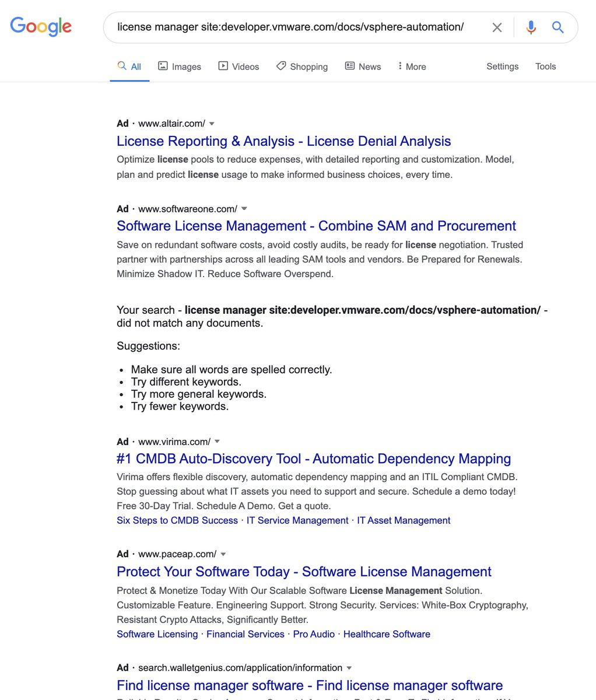596x700 pixels.
Task: Click the 'Try fewer keywords.' suggestion text
Action: (180, 407)
